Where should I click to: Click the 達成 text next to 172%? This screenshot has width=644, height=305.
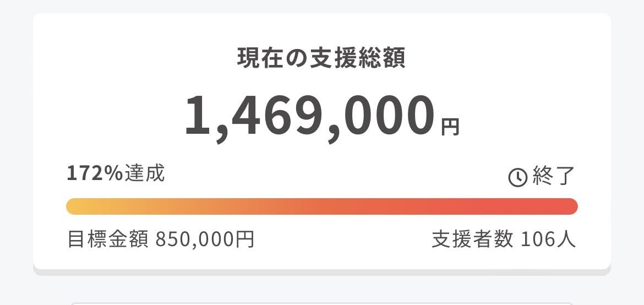[x=145, y=173]
